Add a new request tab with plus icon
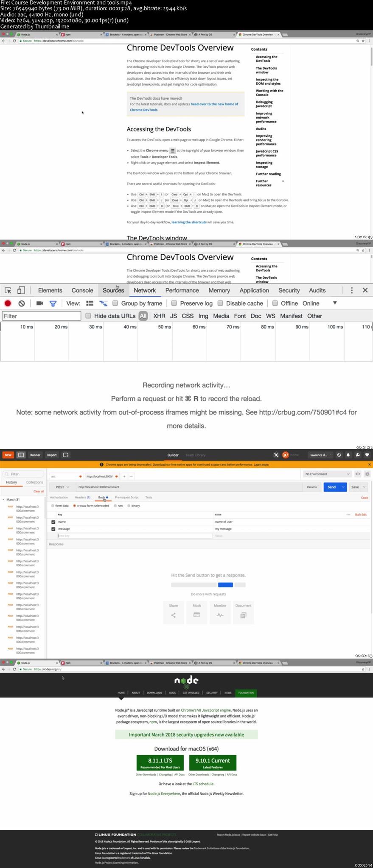Image resolution: width=373 pixels, height=868 pixels. [x=124, y=476]
